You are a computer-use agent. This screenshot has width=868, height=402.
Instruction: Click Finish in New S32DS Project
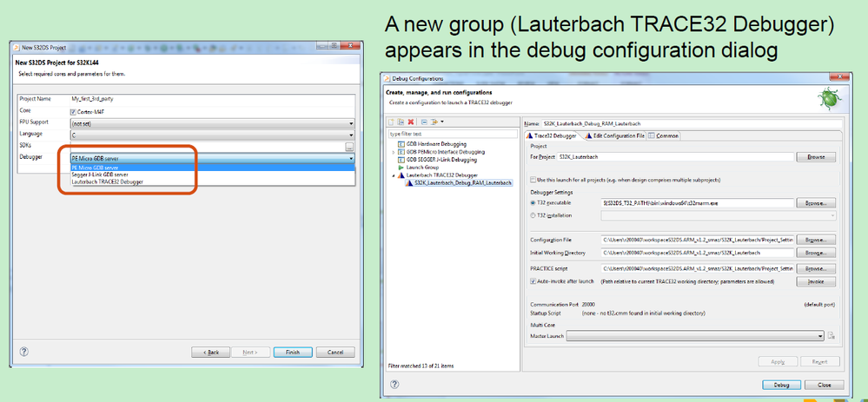click(292, 353)
